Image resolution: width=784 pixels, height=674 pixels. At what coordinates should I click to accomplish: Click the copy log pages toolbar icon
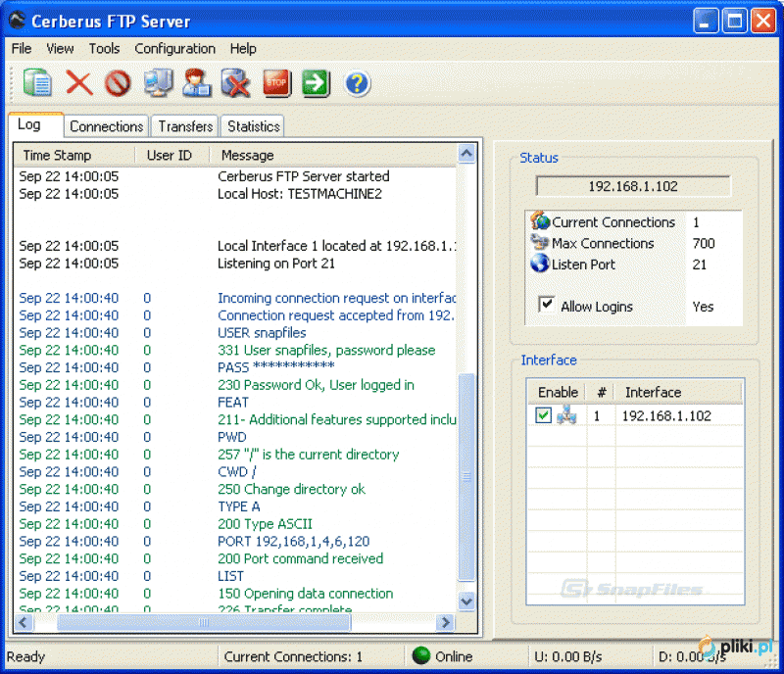[x=37, y=82]
